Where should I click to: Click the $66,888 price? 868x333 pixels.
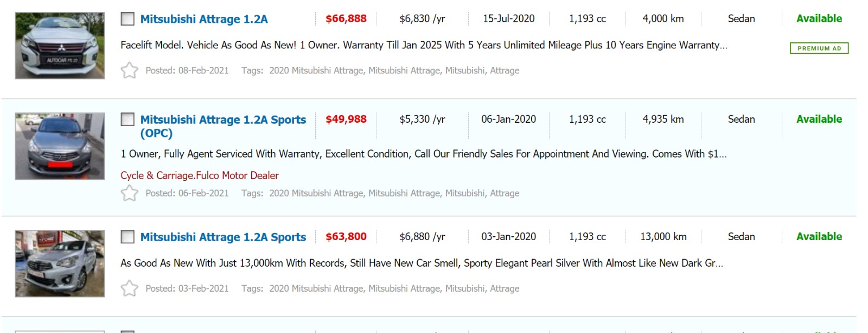click(x=346, y=19)
